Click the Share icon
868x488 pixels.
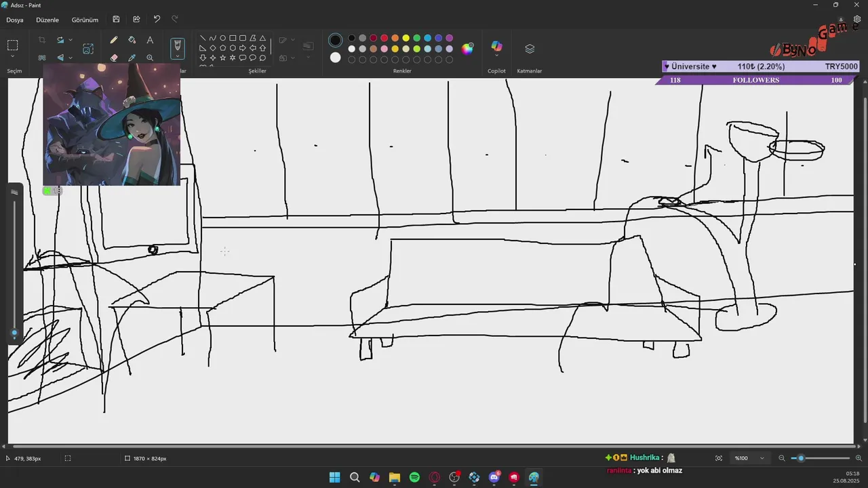pos(136,20)
